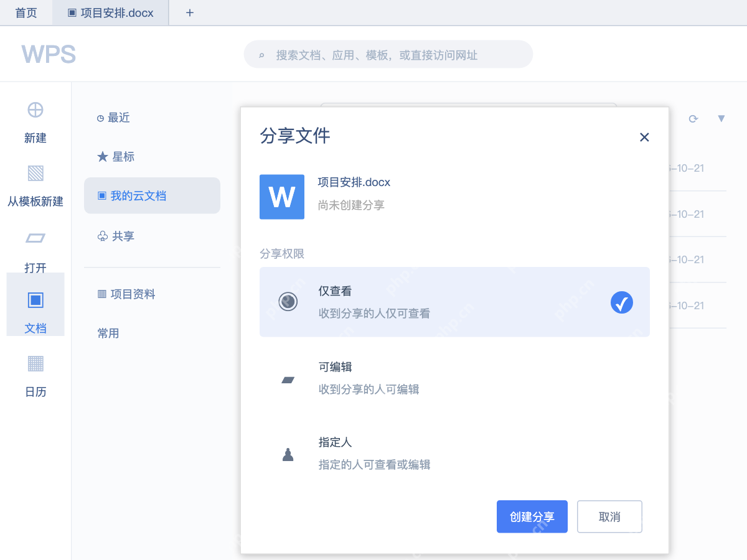Click the 打开 label in sidebar

click(35, 268)
